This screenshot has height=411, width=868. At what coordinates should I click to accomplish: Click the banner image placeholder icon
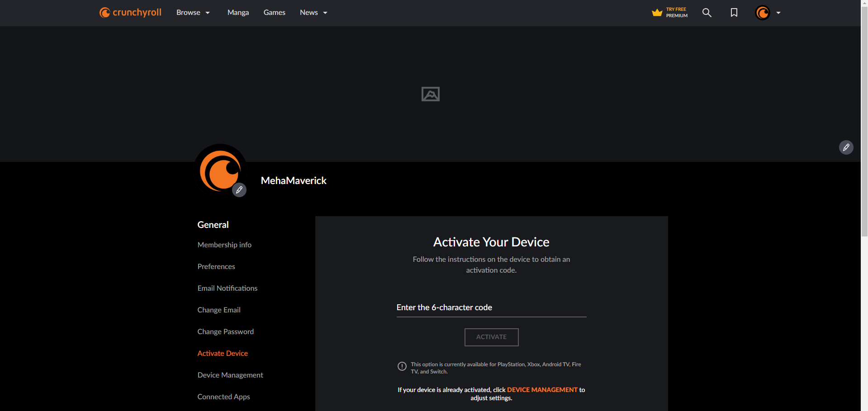tap(430, 94)
